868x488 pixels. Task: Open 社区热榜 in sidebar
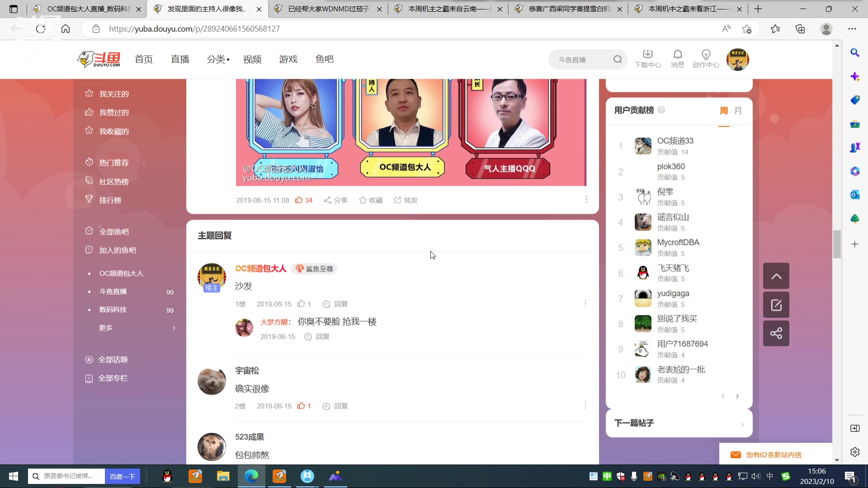point(107,182)
